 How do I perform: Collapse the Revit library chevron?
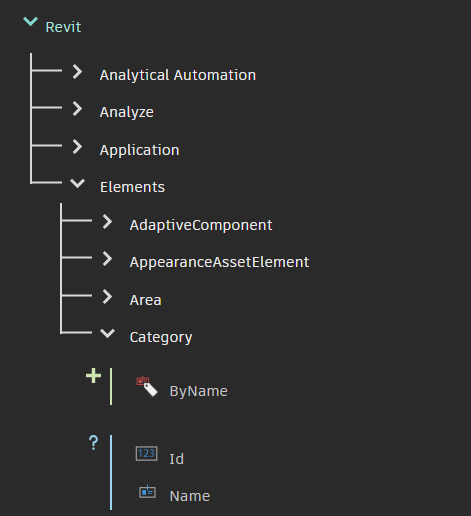click(30, 22)
